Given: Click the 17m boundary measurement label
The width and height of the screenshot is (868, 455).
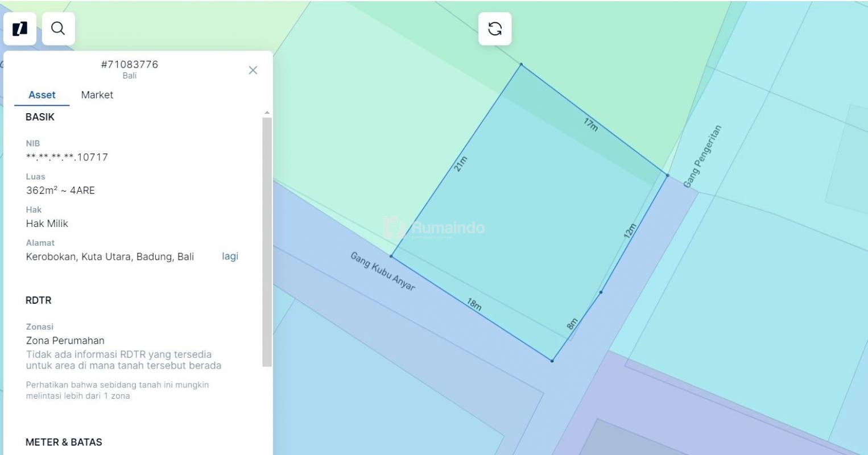Looking at the screenshot, I should [x=590, y=124].
